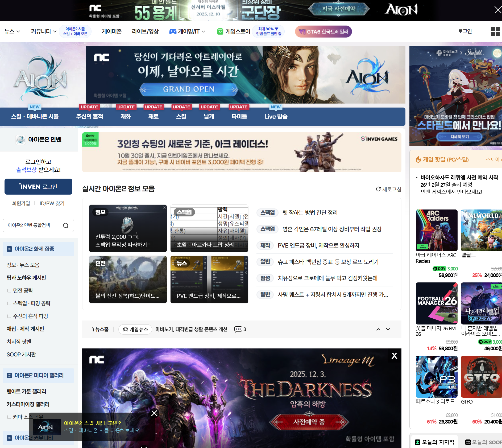The height and width of the screenshot is (448, 502).
Task: Open 던전 공략 sidebar item
Action: (23, 290)
